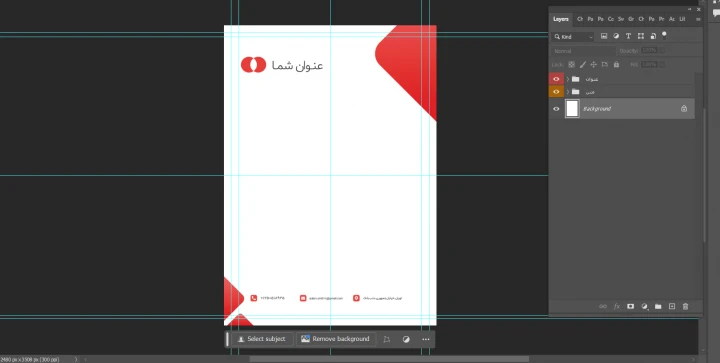Collapse the panel with double-arrow icon
The height and width of the screenshot is (363, 720).
point(689,9)
